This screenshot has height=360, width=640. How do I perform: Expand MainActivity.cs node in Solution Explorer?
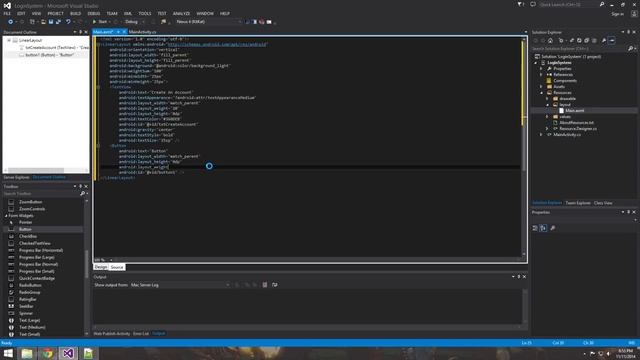click(542, 134)
